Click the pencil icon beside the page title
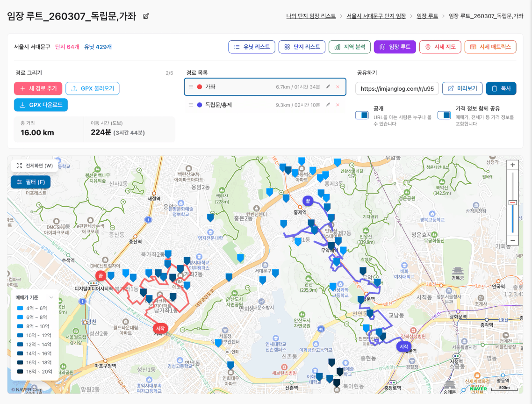This screenshot has height=404, width=532. [x=146, y=16]
